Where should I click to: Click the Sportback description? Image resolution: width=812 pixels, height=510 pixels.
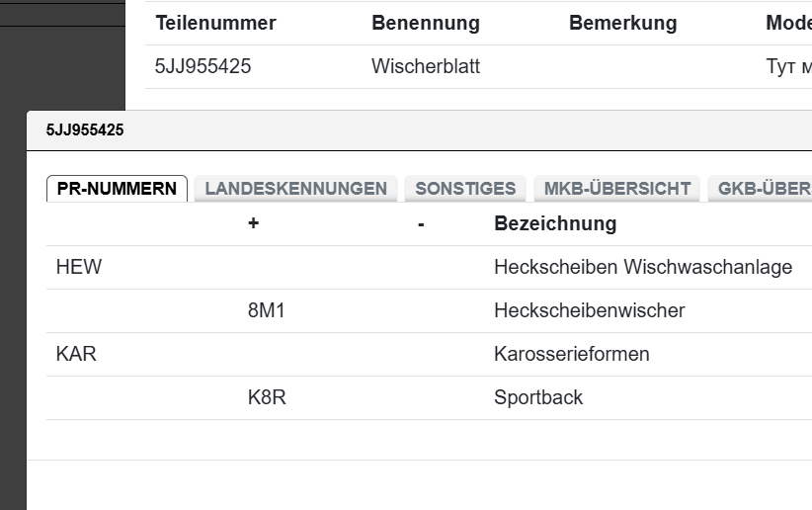tap(538, 397)
